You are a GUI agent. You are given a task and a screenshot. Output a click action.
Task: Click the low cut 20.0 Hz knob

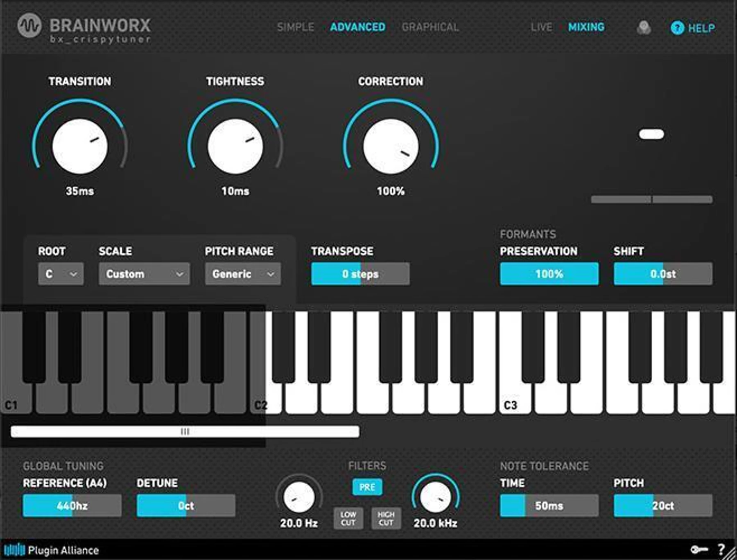(x=299, y=497)
